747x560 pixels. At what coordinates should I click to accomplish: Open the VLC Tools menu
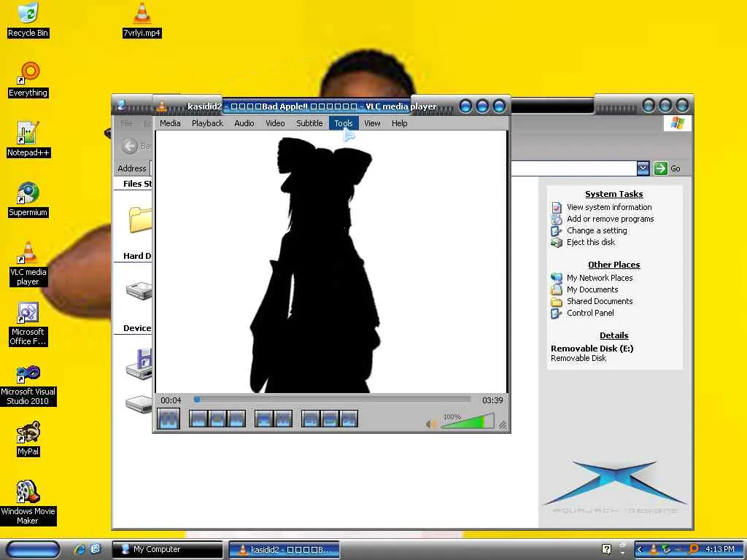tap(344, 123)
